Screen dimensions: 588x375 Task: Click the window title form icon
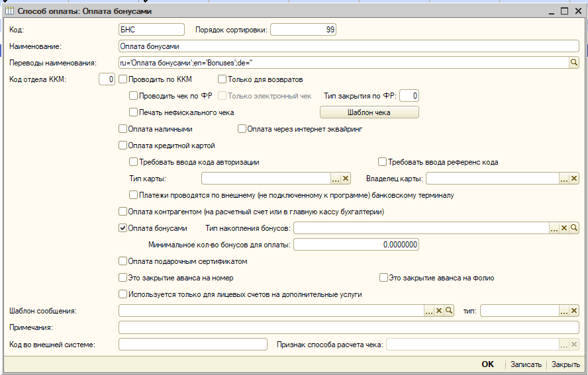click(x=10, y=11)
